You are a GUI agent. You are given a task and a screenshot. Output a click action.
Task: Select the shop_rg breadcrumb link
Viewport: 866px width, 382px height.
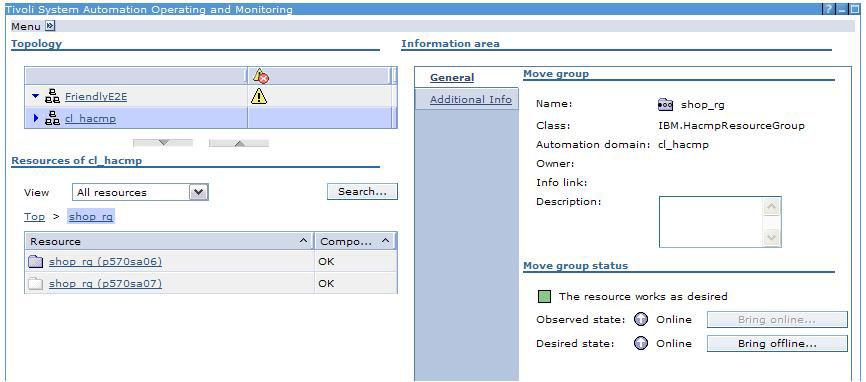(91, 216)
